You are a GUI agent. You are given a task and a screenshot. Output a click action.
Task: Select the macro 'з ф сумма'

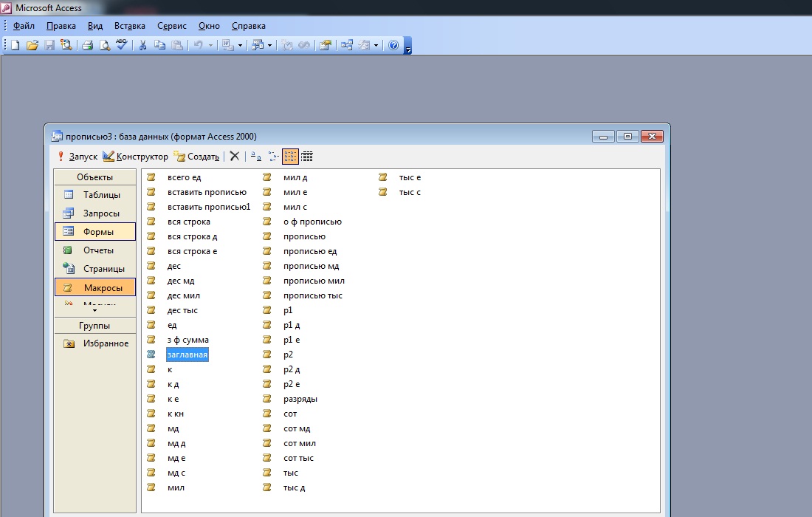188,340
